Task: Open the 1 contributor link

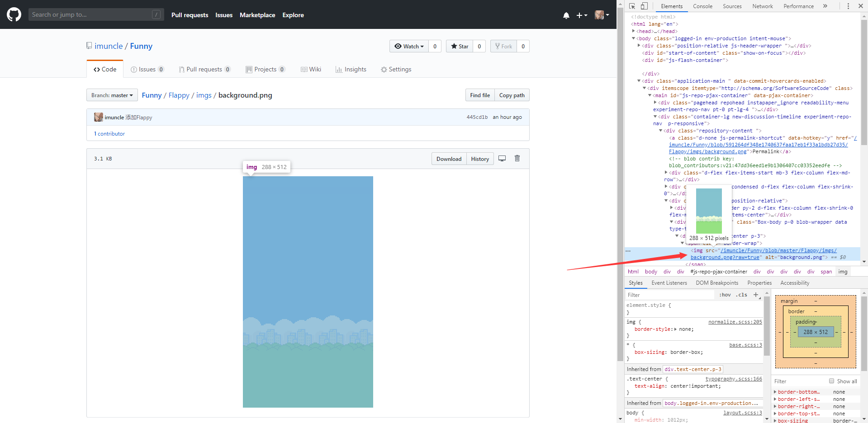Action: pyautogui.click(x=109, y=133)
